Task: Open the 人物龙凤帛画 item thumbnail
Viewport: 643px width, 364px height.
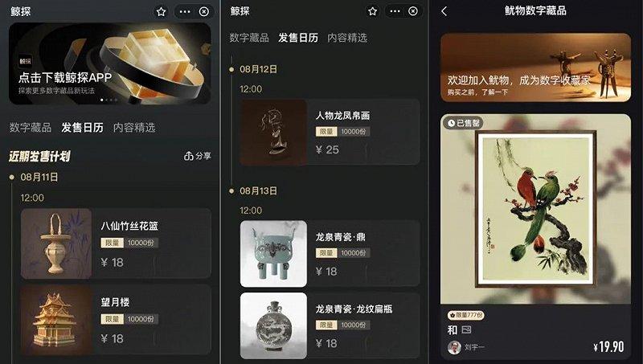Action: pos(273,133)
